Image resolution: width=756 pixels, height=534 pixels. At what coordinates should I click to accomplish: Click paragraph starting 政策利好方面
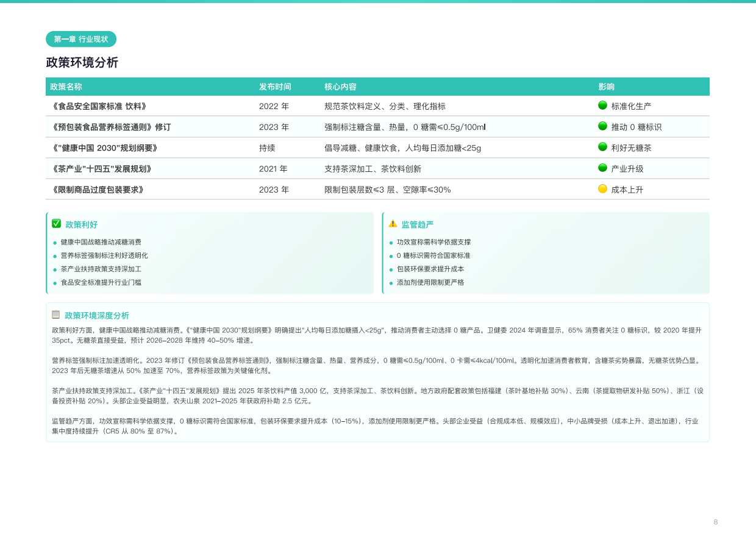click(x=377, y=335)
